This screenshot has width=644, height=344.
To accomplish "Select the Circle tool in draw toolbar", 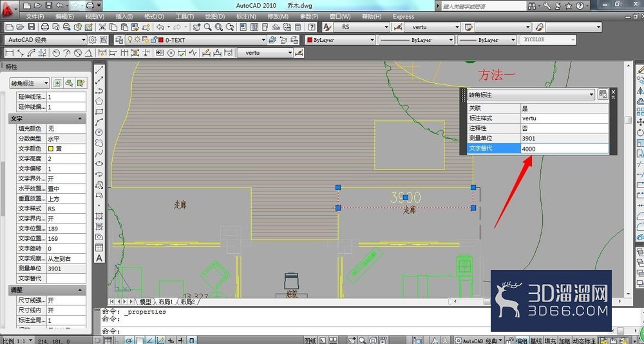I will [x=99, y=132].
